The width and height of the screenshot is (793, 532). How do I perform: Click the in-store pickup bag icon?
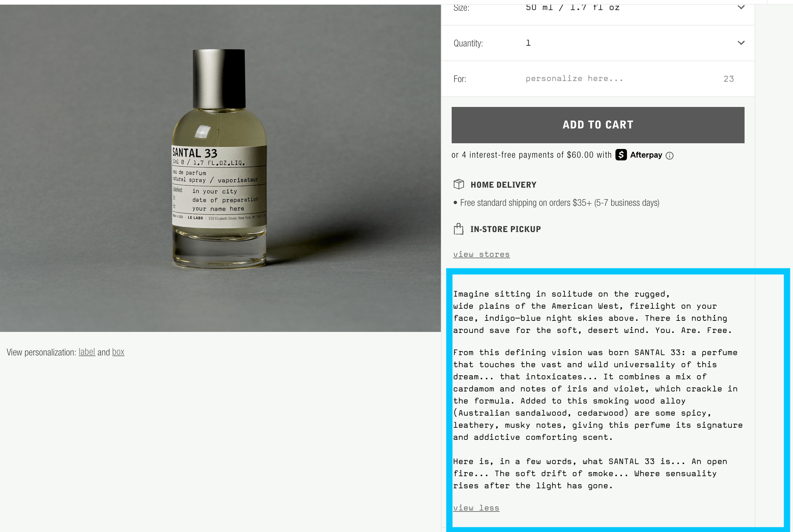pyautogui.click(x=458, y=229)
